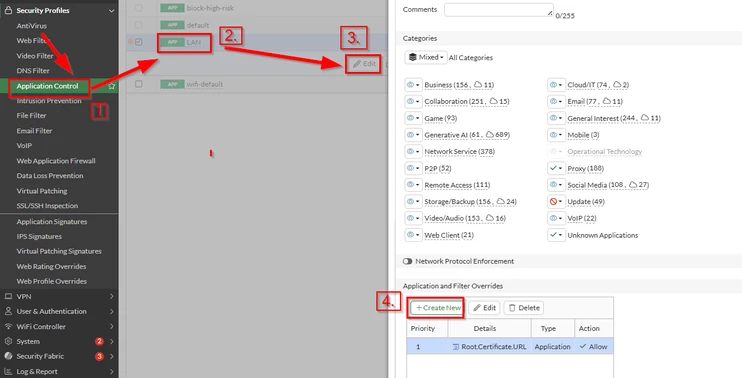Screen dimensions: 742x378
Task: Open Web Client category action dropdown
Action: (413, 235)
